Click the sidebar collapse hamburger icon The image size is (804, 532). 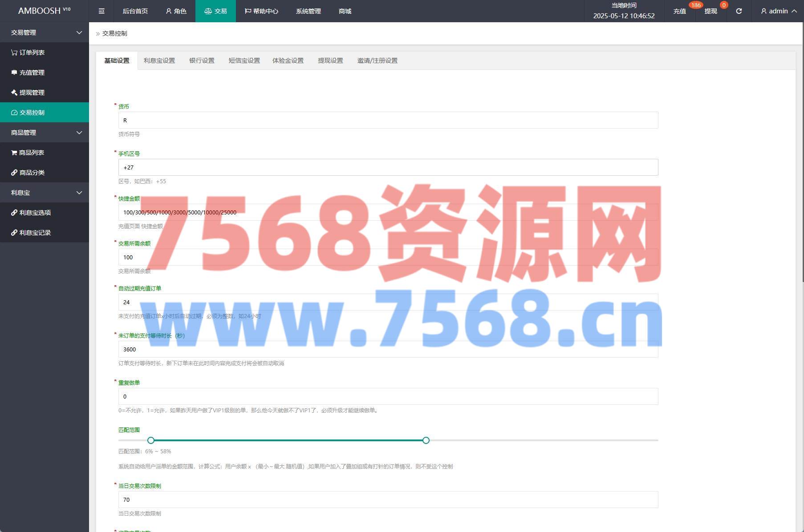click(x=102, y=11)
